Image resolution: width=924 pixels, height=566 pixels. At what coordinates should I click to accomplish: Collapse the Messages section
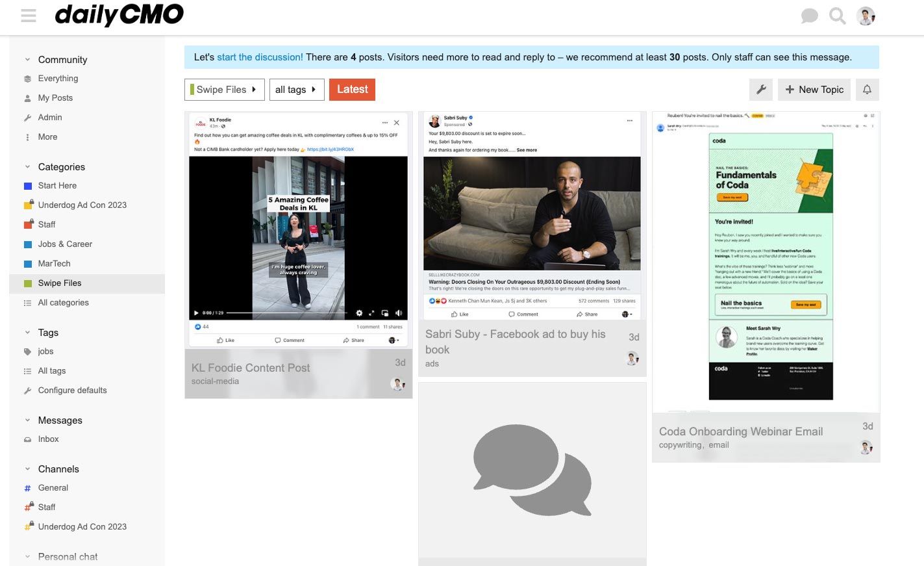point(27,420)
